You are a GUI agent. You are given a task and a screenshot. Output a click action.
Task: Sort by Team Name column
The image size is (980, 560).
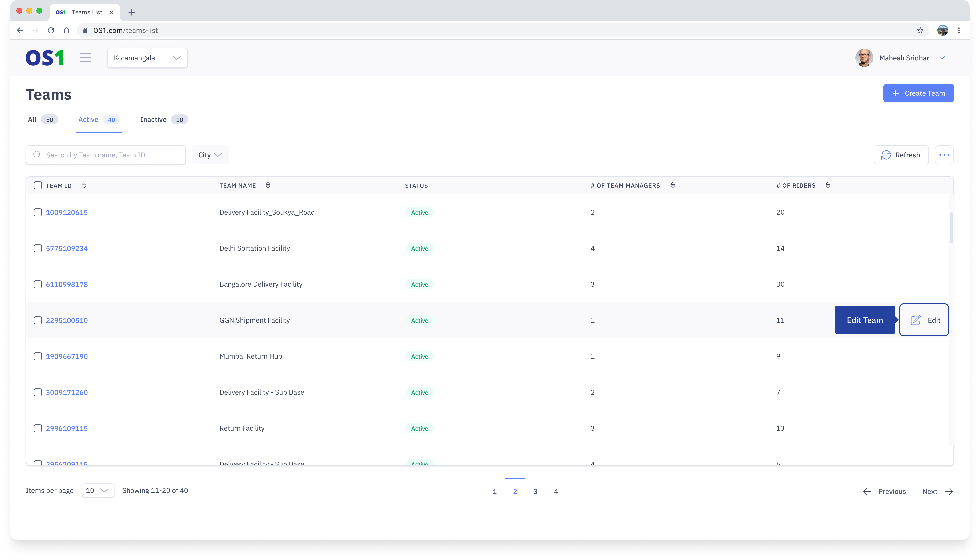tap(268, 186)
